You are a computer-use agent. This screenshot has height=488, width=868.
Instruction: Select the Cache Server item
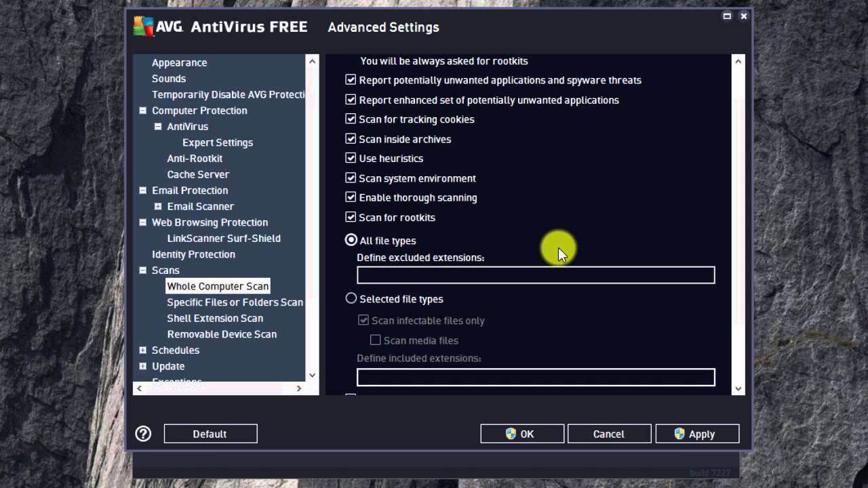coord(198,174)
